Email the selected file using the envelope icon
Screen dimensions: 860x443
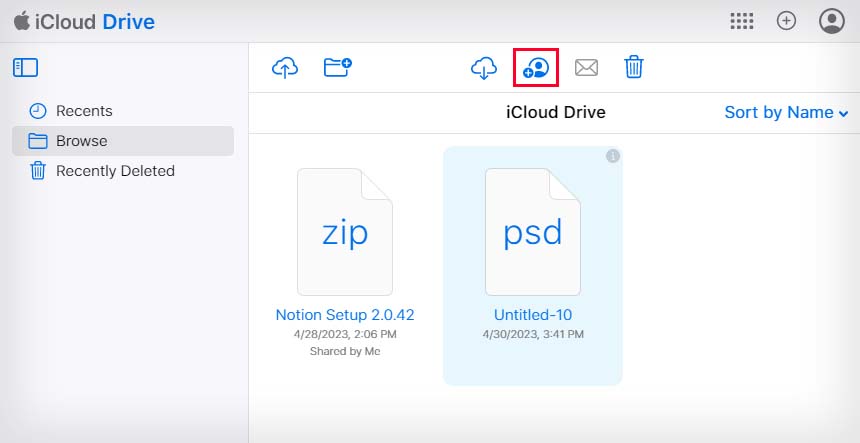pos(586,68)
